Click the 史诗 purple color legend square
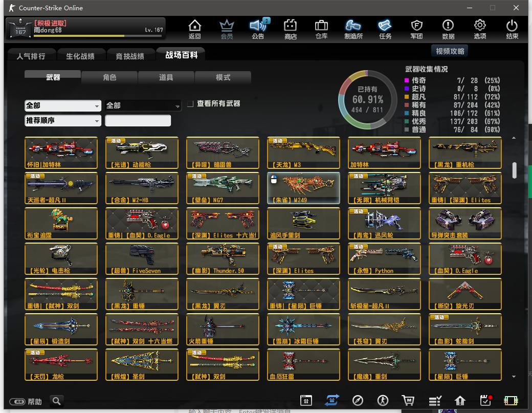 click(x=407, y=89)
